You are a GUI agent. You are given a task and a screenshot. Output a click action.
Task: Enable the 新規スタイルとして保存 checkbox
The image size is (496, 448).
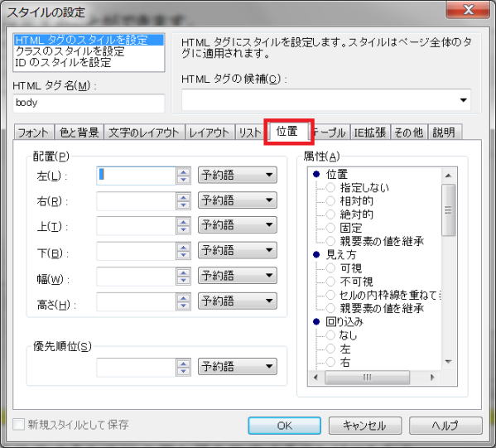(19, 424)
